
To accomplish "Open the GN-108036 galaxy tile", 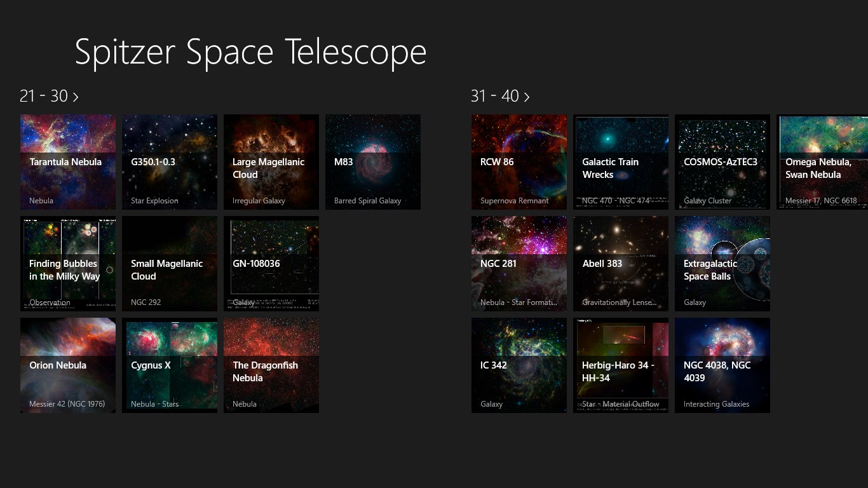I will click(271, 264).
